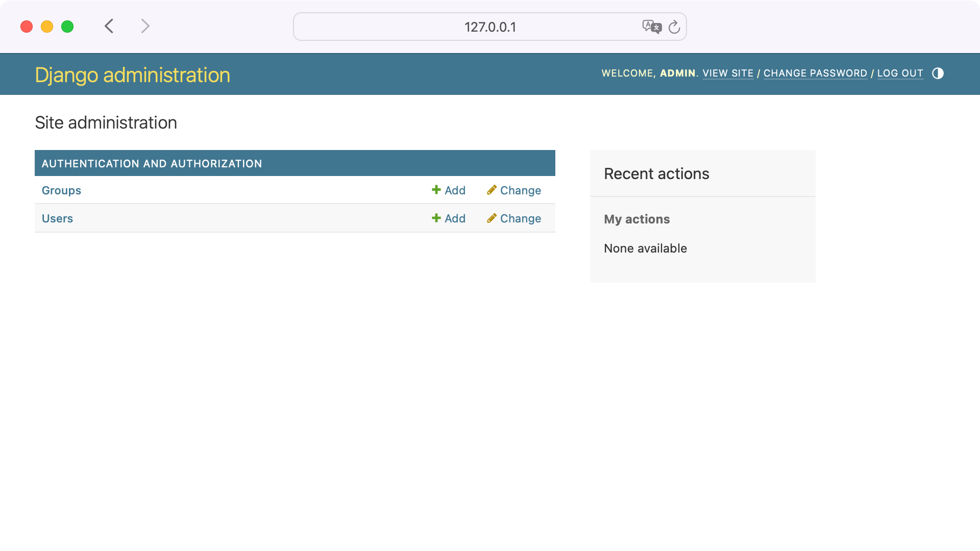Click LOG OUT to sign out
The height and width of the screenshot is (551, 980).
click(900, 73)
